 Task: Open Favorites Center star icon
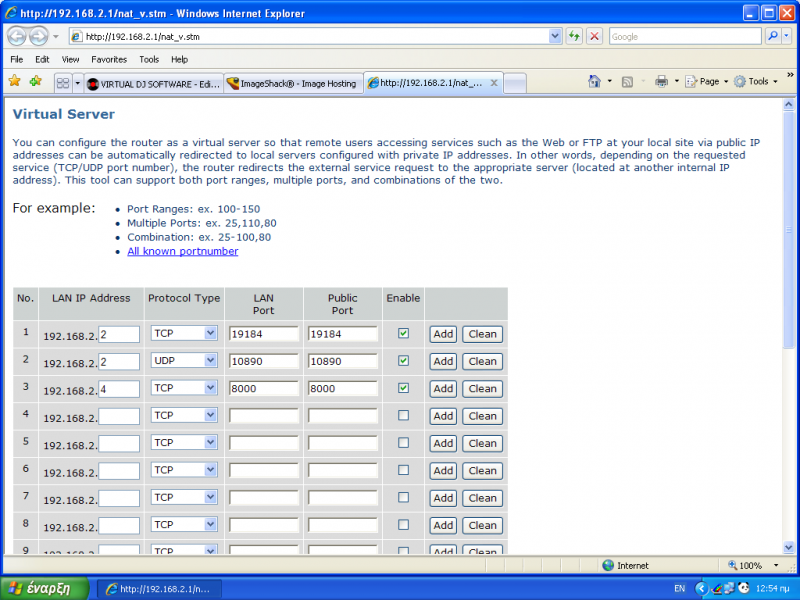click(15, 82)
